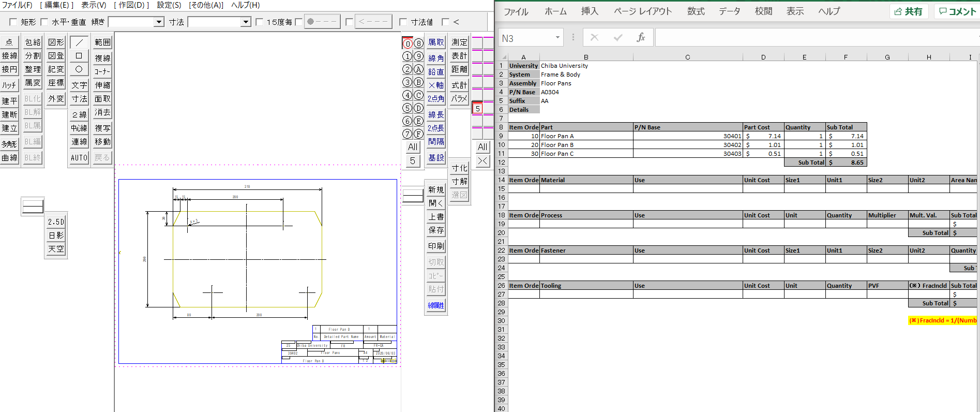Open the Jw_cad ファイル(F) menu

tap(17, 5)
